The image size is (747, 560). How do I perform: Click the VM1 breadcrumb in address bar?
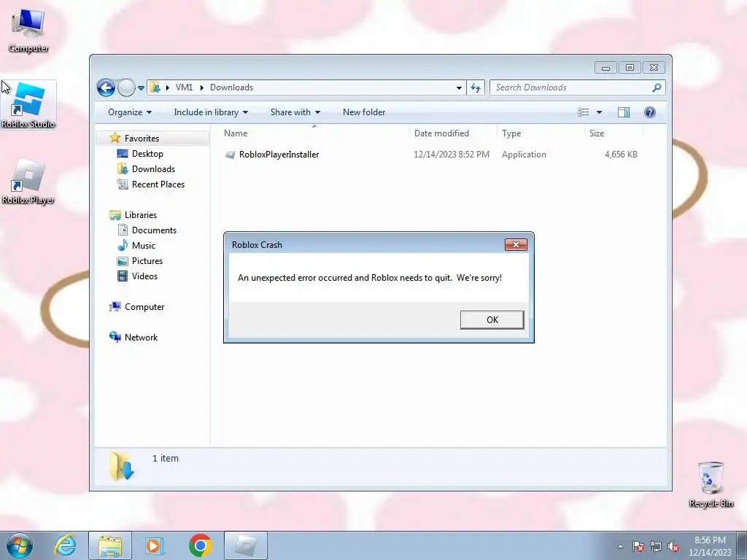click(x=184, y=87)
